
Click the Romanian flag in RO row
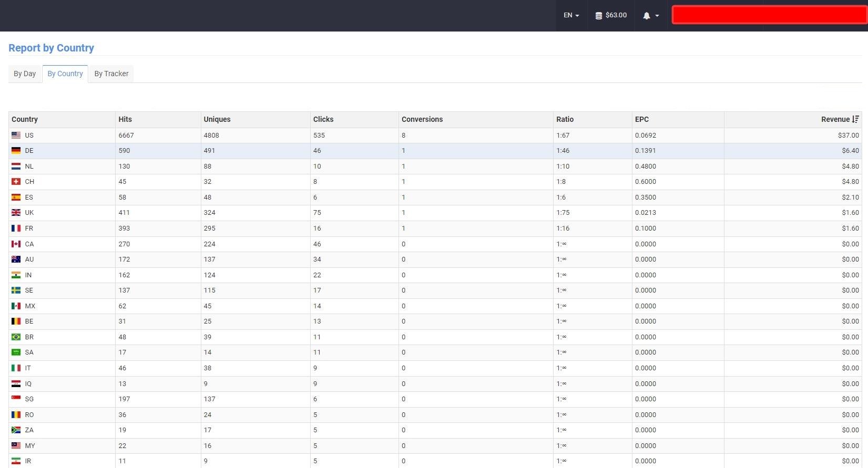tap(16, 415)
